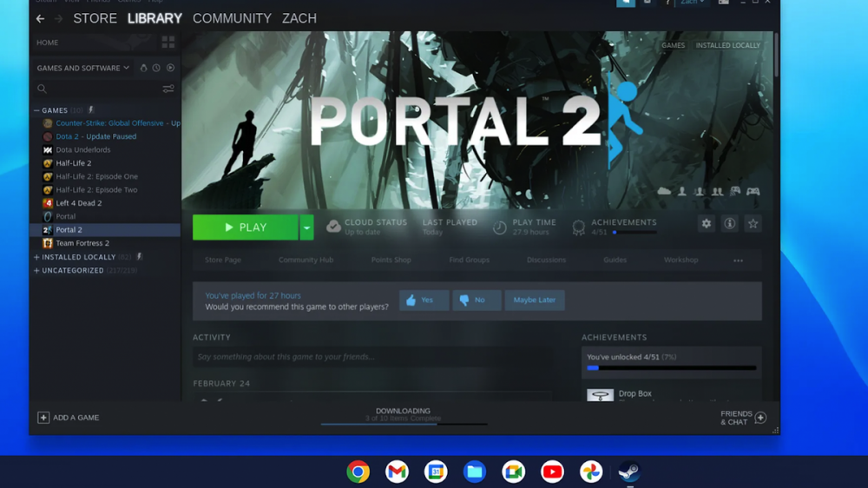The image size is (868, 488).
Task: Open YouTube from the taskbar
Action: tap(552, 472)
